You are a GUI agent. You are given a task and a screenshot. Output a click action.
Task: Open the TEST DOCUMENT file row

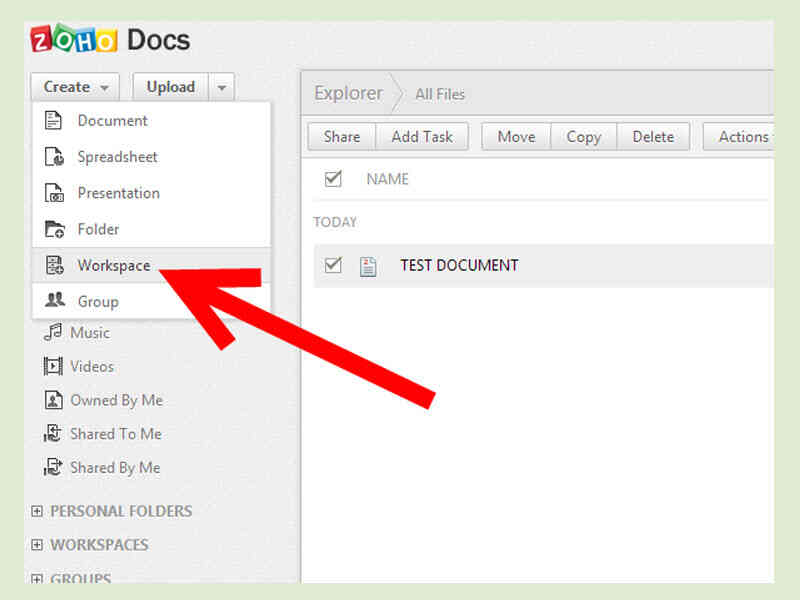[457, 265]
